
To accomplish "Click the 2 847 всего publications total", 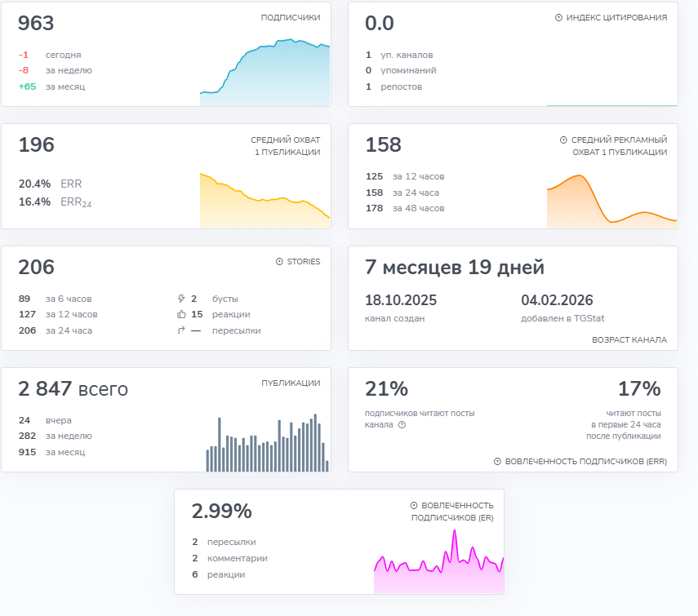I will 73,389.
